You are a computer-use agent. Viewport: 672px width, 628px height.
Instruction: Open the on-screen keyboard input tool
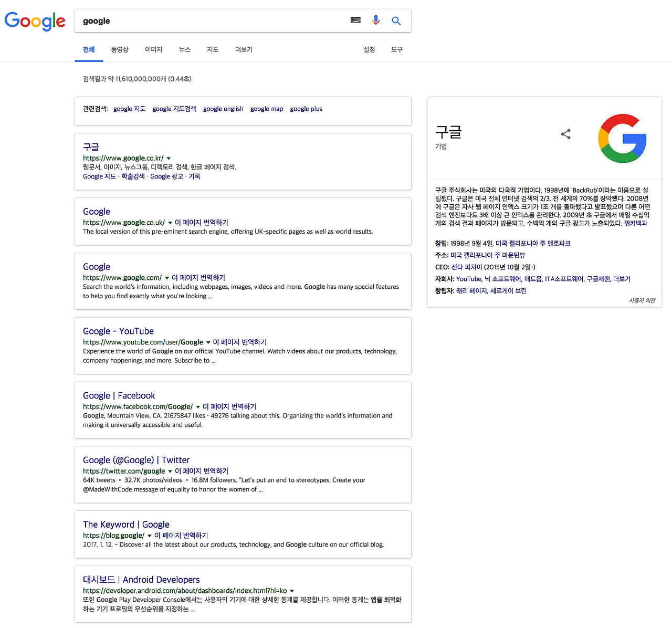355,20
